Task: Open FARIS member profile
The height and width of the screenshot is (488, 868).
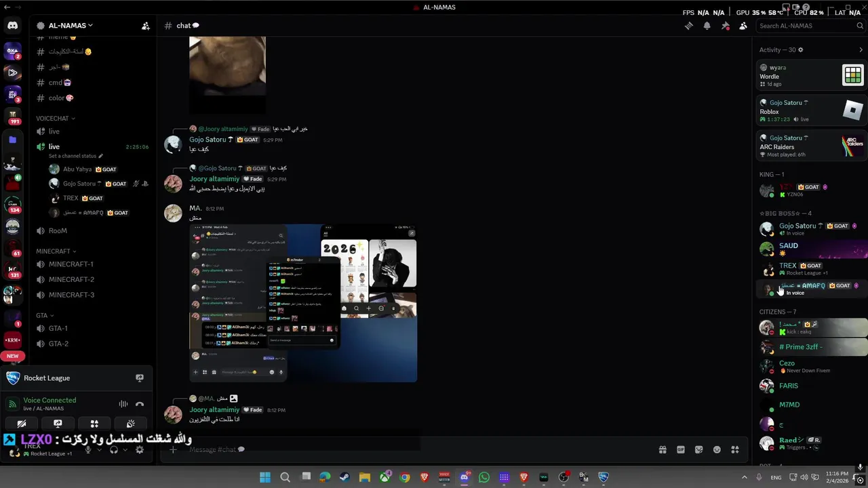Action: tap(812, 386)
